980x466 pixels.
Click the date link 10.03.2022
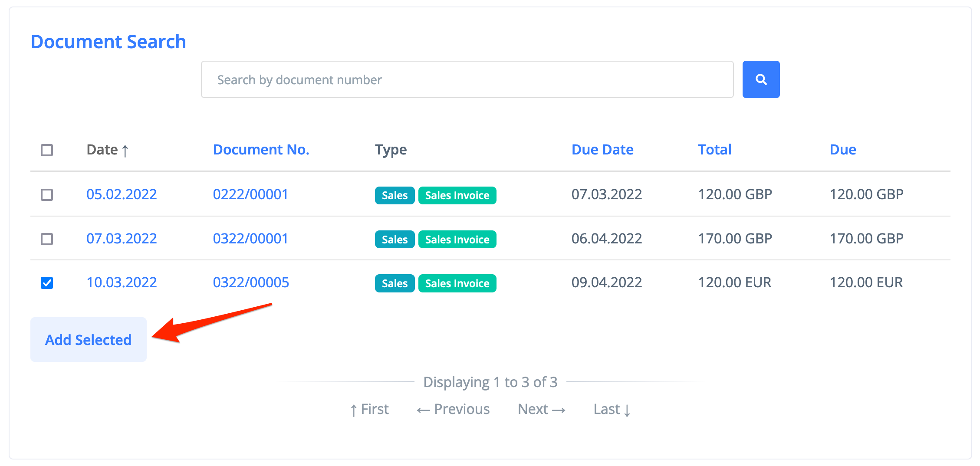tap(122, 282)
